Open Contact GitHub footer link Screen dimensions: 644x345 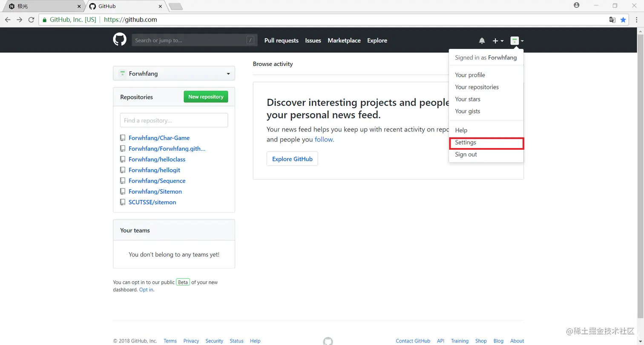[x=413, y=341]
